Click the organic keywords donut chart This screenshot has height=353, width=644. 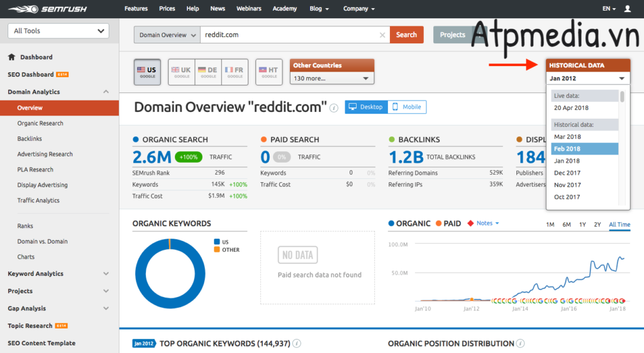coord(170,274)
